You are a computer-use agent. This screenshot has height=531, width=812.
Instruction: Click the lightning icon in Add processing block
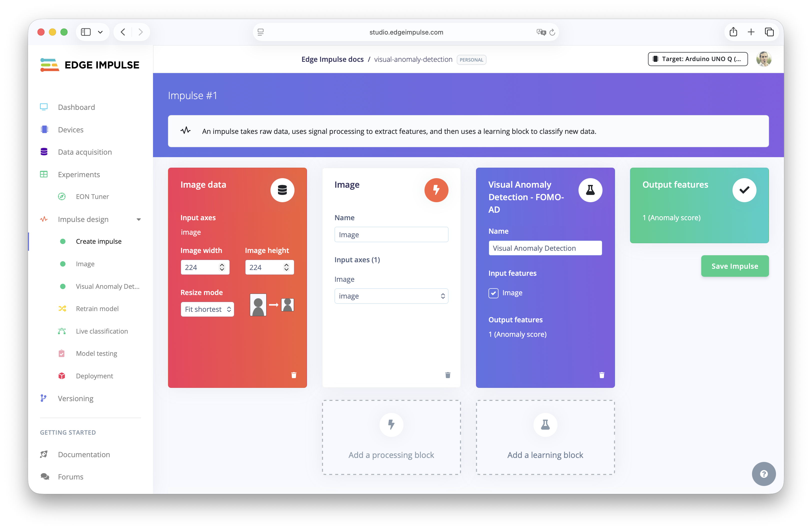point(391,424)
